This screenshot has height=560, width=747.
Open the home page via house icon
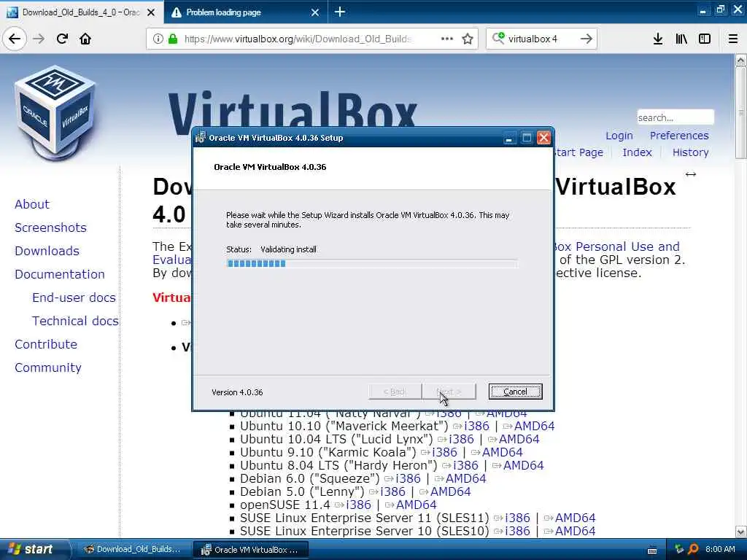(x=85, y=39)
